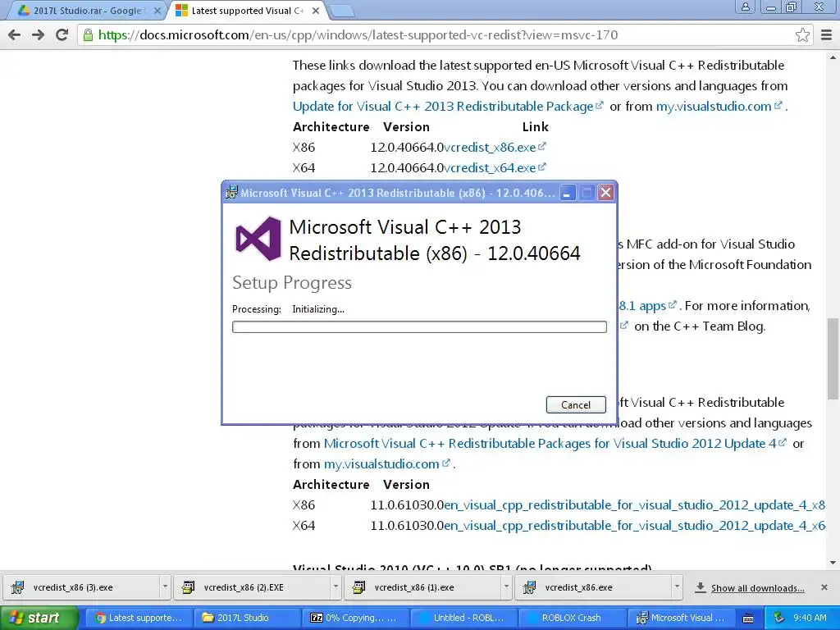Open ROBLOX Crash taskbar item
Image resolution: width=840 pixels, height=630 pixels.
coord(571,619)
